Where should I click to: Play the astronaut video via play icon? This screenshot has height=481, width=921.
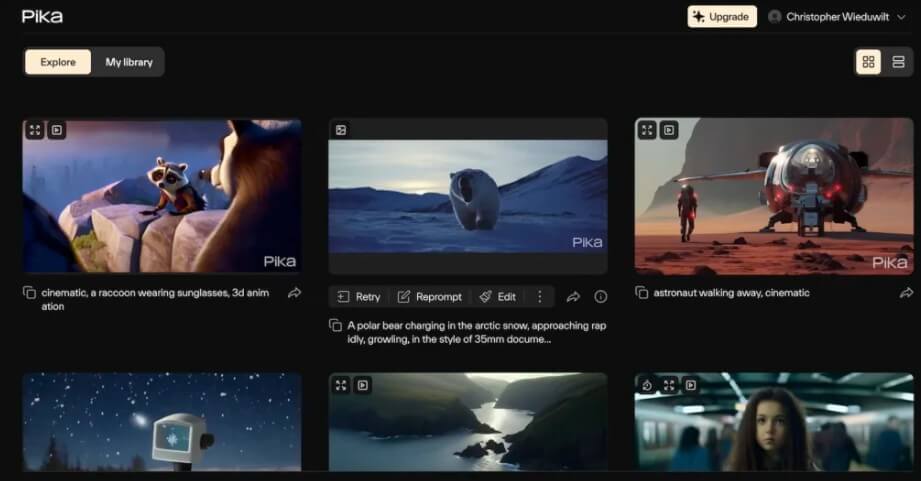pyautogui.click(x=668, y=130)
